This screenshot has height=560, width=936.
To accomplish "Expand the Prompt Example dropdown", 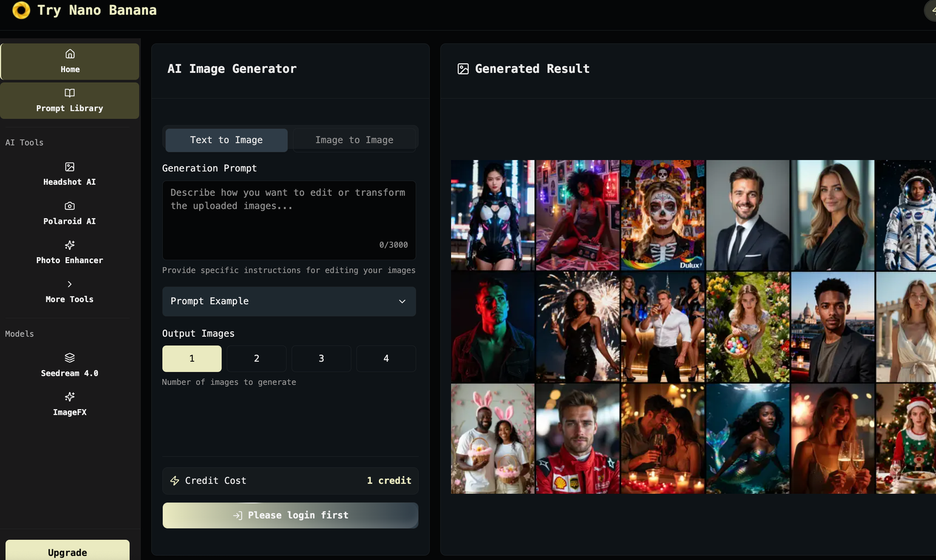I will coord(289,301).
